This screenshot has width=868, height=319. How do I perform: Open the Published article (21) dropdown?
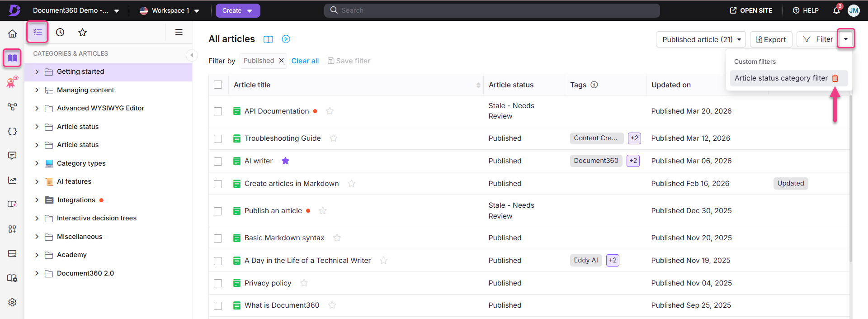coord(701,39)
